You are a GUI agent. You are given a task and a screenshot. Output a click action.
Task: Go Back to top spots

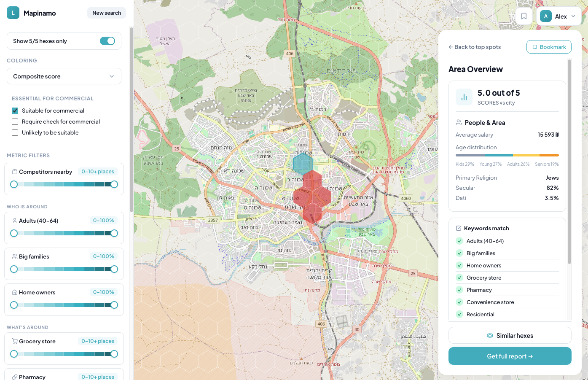tap(475, 47)
